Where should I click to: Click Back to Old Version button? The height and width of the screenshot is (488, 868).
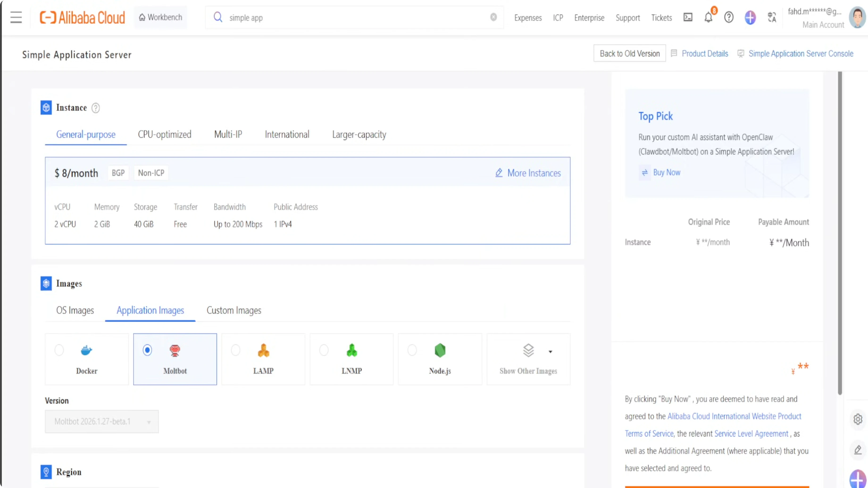click(x=630, y=54)
